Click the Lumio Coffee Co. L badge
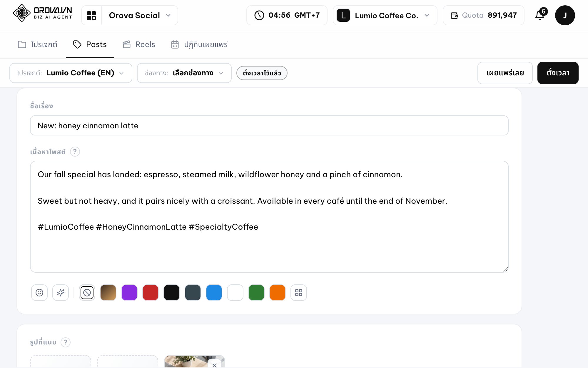The height and width of the screenshot is (368, 588). pos(343,15)
